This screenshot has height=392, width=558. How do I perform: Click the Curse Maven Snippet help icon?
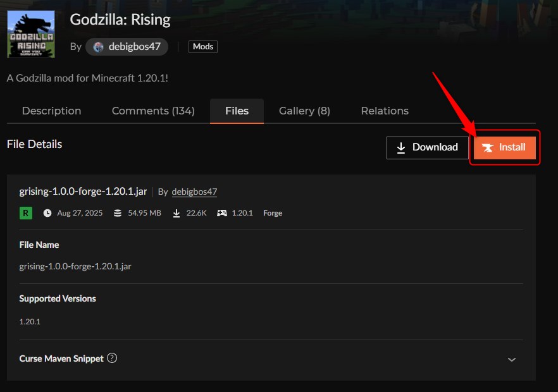click(112, 358)
